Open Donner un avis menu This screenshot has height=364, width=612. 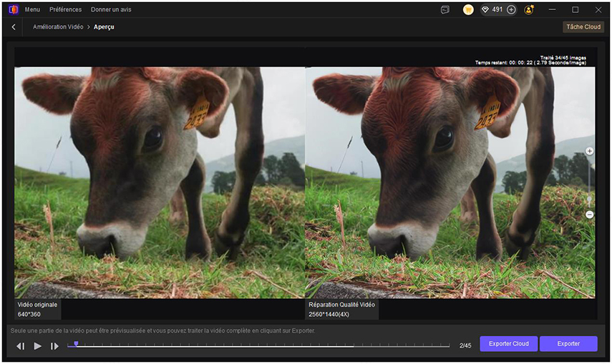coord(111,9)
